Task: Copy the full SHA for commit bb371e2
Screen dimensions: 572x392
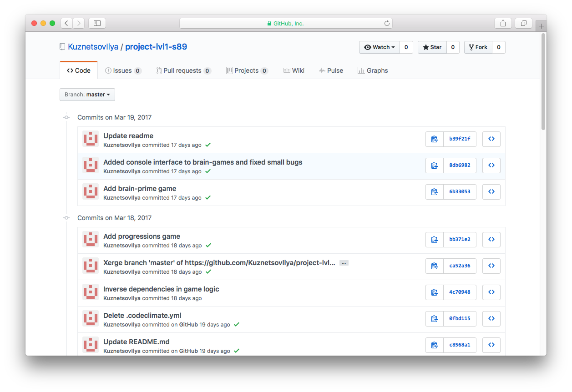Action: 435,240
